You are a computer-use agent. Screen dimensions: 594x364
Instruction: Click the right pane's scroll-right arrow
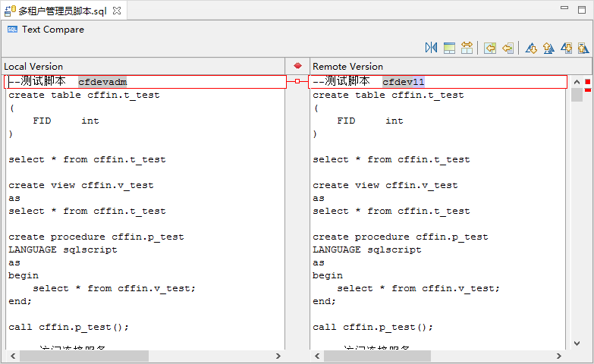pos(559,356)
